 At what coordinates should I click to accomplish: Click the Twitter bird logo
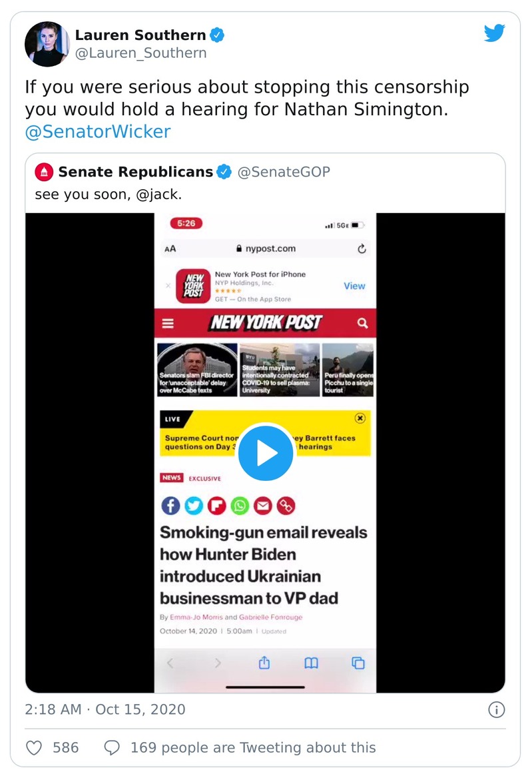[494, 33]
